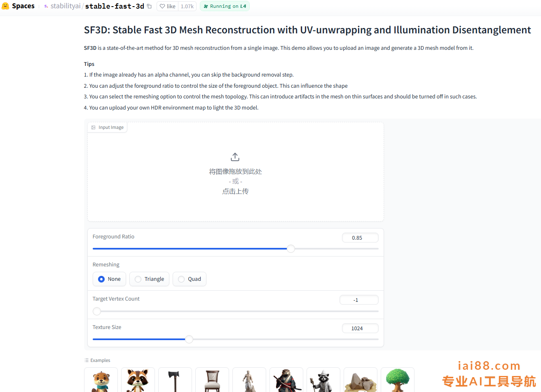Viewport: 541px width, 392px height.
Task: Click the Examples label text
Action: tap(100, 360)
